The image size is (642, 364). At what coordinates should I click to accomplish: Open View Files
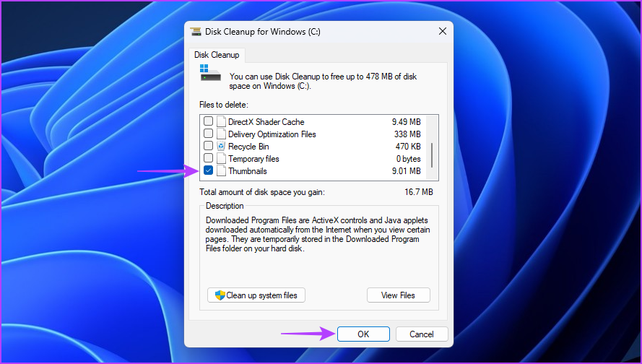point(398,295)
